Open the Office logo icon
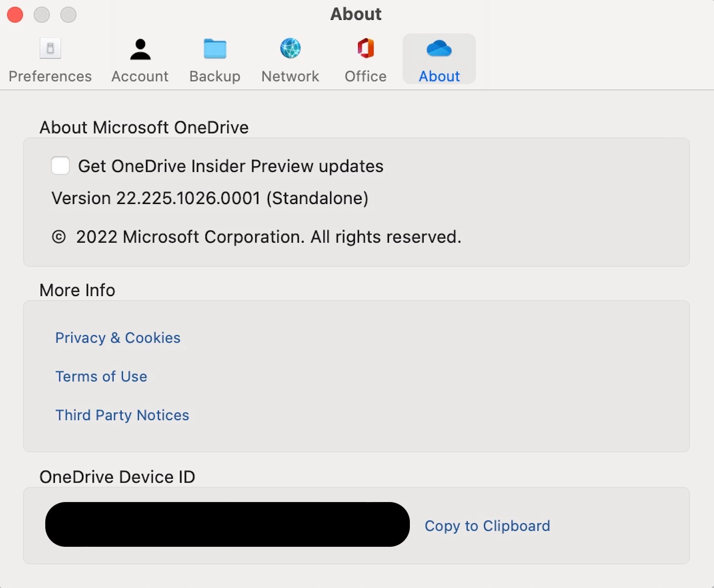Image resolution: width=714 pixels, height=588 pixels. 366,48
